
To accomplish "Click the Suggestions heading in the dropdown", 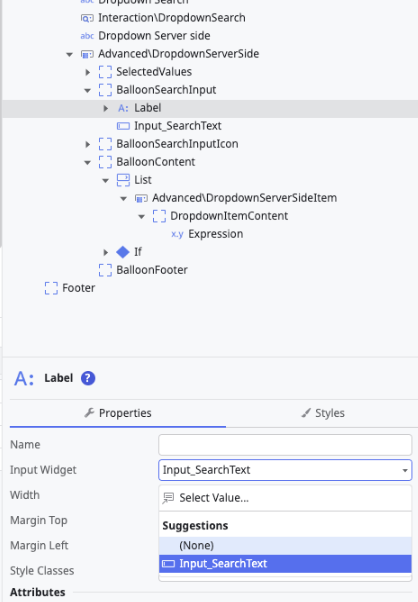I will (195, 526).
